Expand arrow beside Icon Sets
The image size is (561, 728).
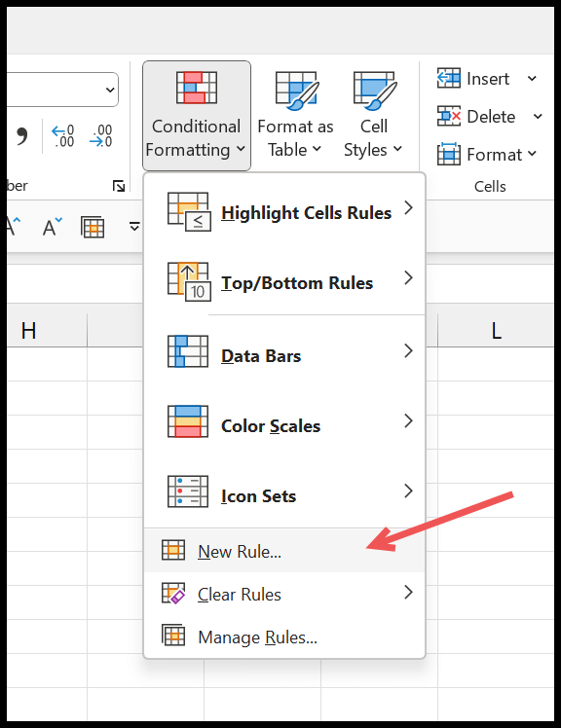408,491
